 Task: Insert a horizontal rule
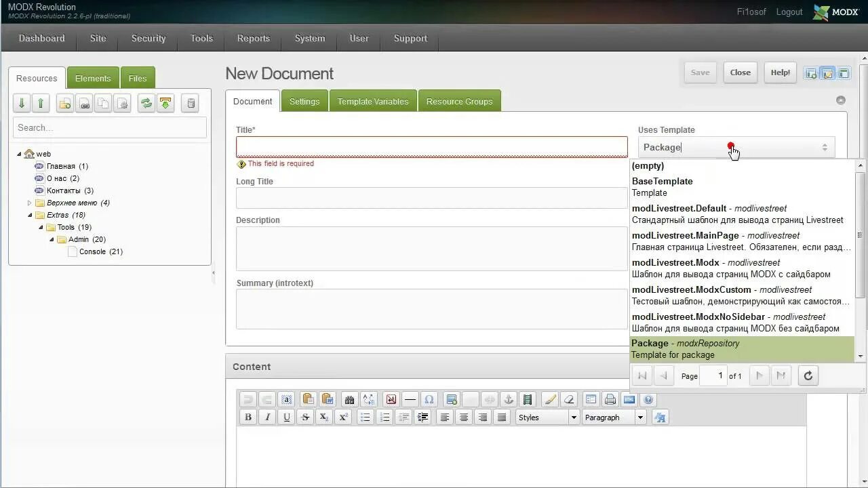[x=410, y=399]
